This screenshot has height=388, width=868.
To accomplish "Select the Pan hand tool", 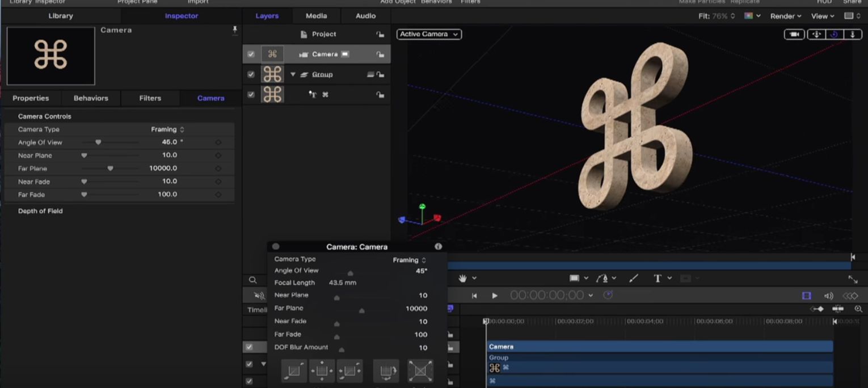I will 463,279.
